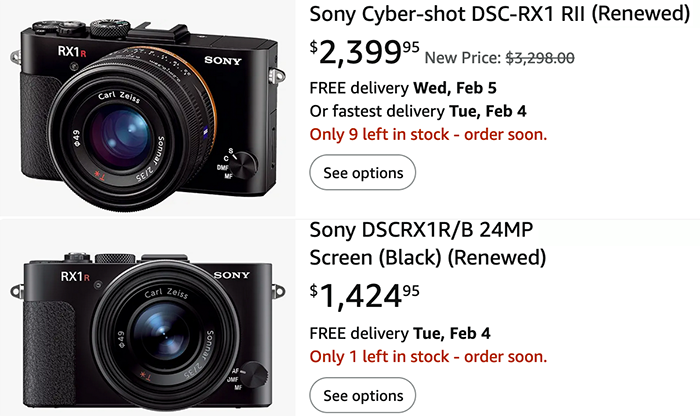Click the New Price label
Viewport: 700px width, 416px height.
(x=462, y=58)
